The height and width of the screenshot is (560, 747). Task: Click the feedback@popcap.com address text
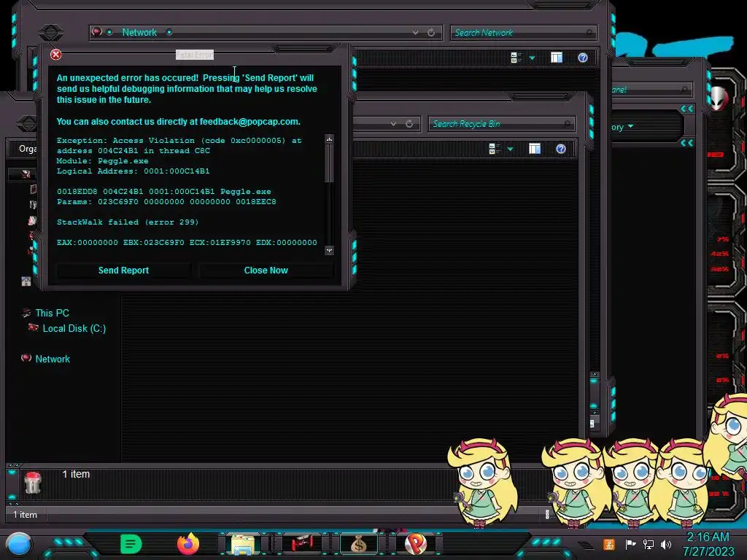249,122
